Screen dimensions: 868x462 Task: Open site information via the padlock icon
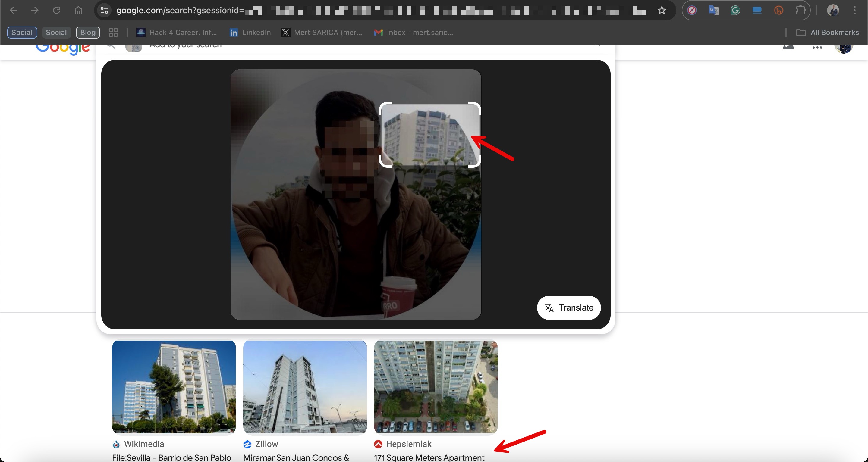[104, 10]
